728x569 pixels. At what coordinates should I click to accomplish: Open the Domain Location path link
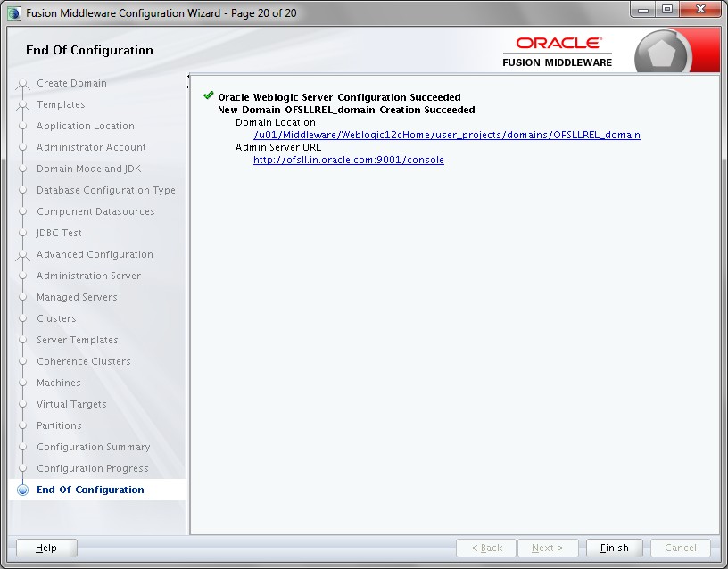pos(447,135)
